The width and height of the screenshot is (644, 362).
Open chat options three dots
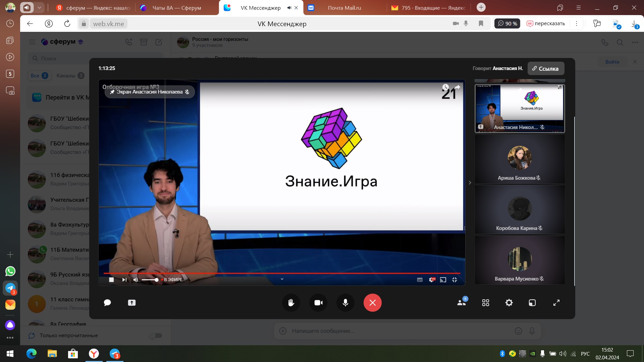click(635, 43)
